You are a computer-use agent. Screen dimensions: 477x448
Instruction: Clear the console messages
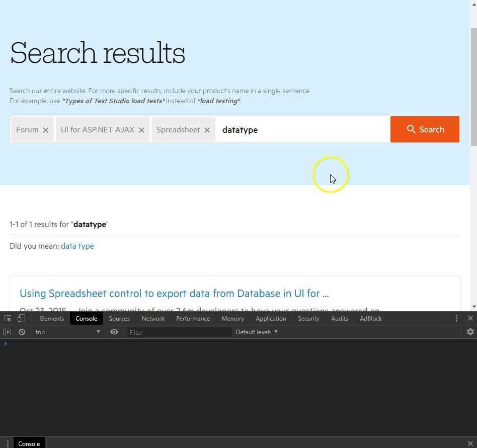pos(22,332)
